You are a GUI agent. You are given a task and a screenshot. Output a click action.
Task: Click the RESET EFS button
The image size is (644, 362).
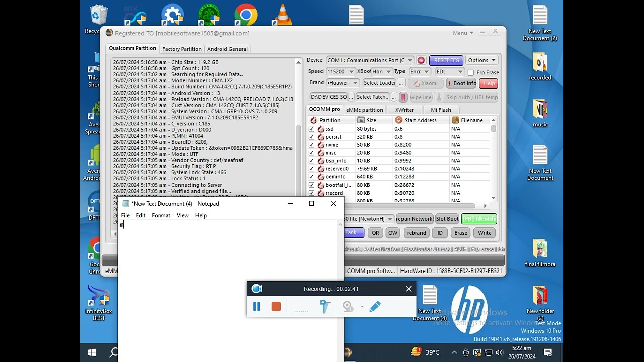point(446,60)
